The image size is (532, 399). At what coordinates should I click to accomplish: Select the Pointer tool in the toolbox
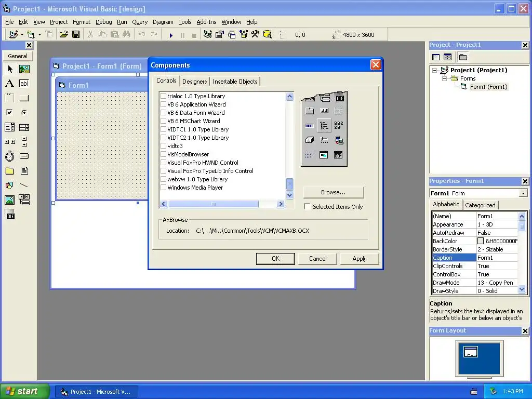pos(10,69)
